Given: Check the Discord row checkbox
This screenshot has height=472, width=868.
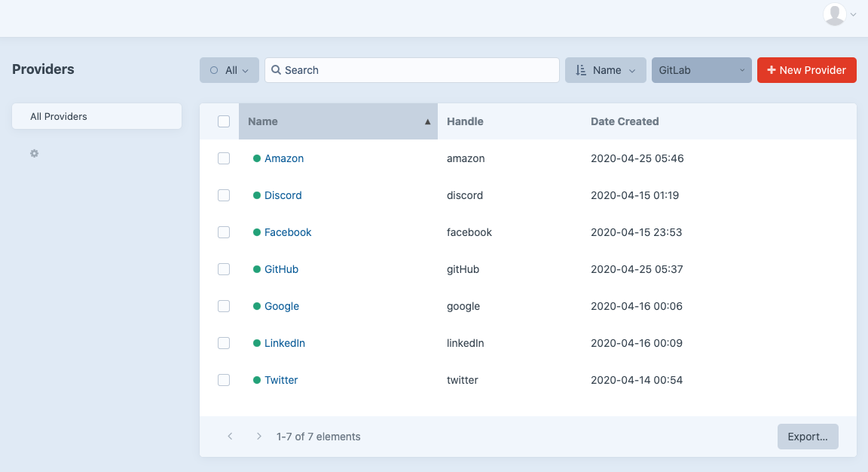Looking at the screenshot, I should [x=224, y=195].
